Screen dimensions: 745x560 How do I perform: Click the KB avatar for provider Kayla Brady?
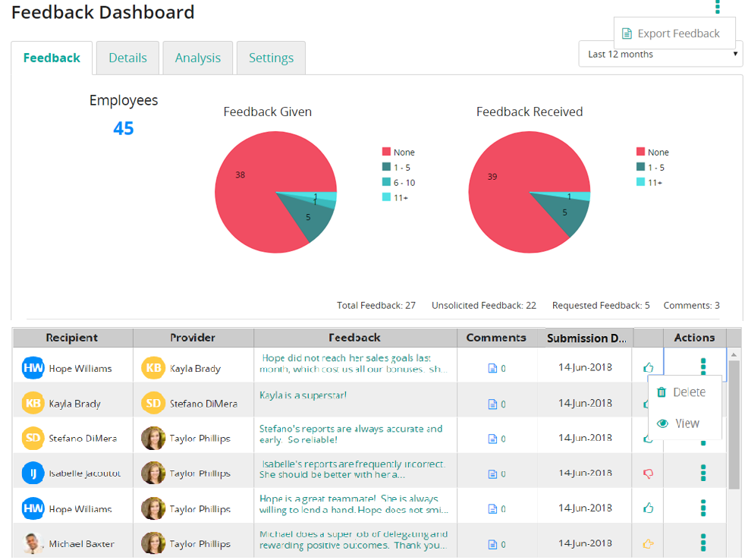(153, 368)
